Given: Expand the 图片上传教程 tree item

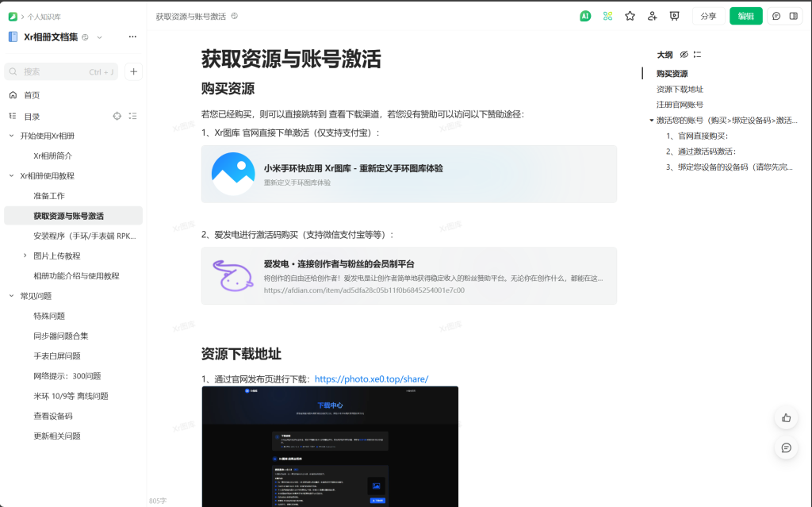Looking at the screenshot, I should [x=25, y=255].
